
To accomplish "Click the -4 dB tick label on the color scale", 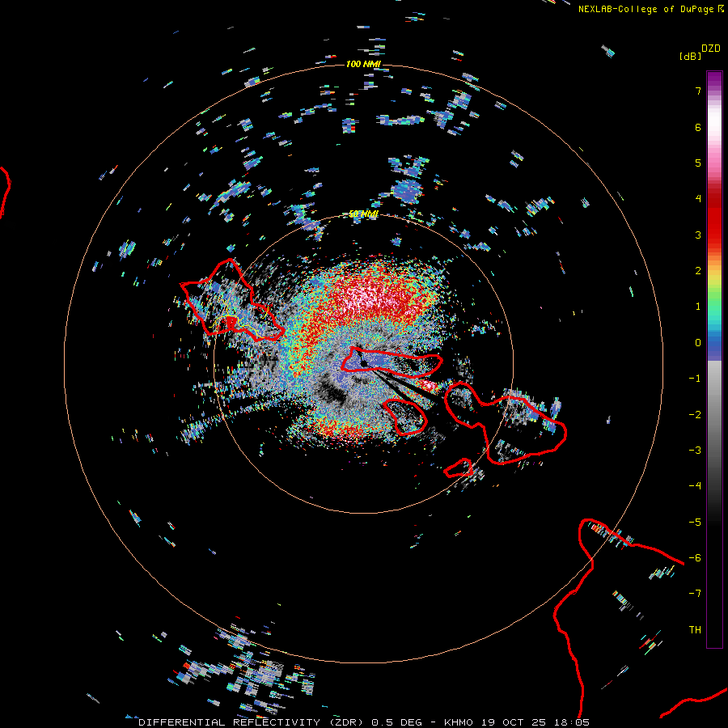I will 695,486.
